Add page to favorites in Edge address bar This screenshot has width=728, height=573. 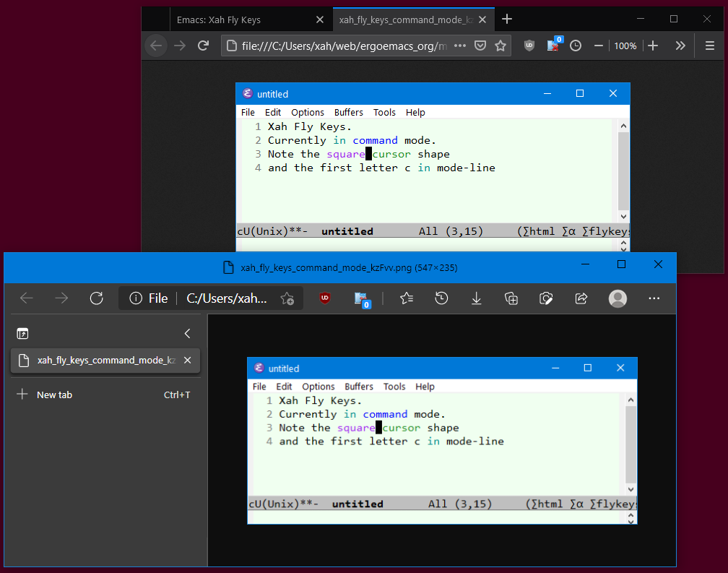287,298
